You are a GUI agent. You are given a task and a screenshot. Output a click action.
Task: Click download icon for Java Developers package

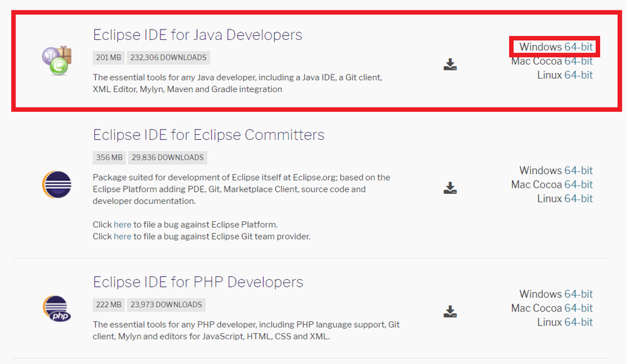coord(450,65)
